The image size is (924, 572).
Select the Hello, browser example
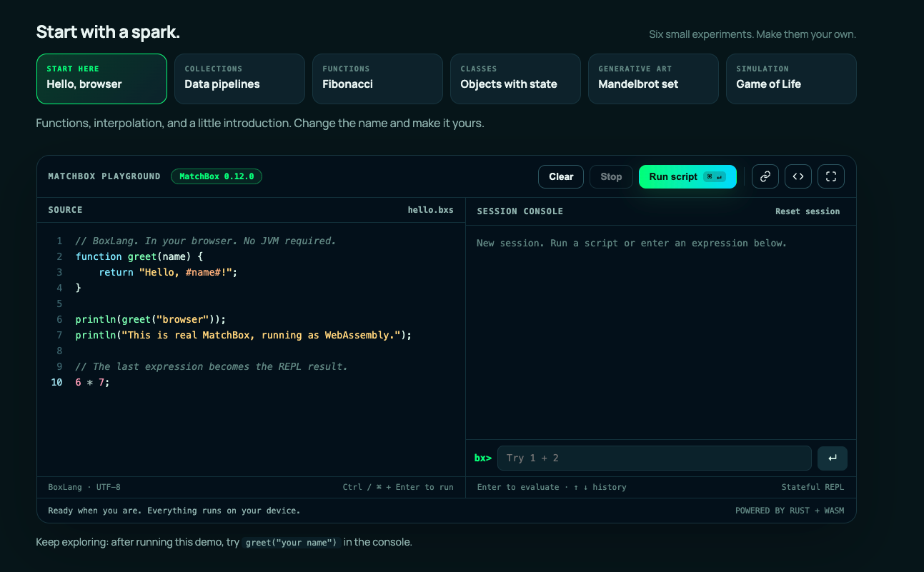[101, 79]
